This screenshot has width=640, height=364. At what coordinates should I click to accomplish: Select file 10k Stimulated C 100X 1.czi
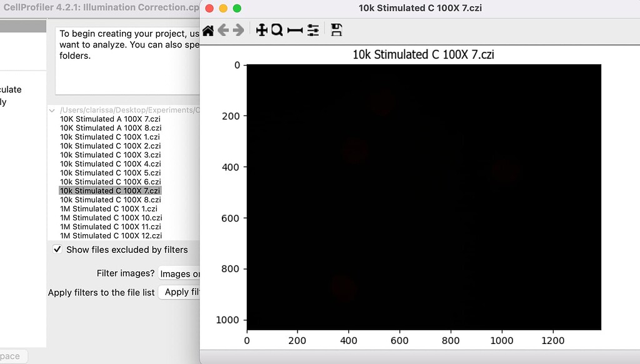(108, 137)
